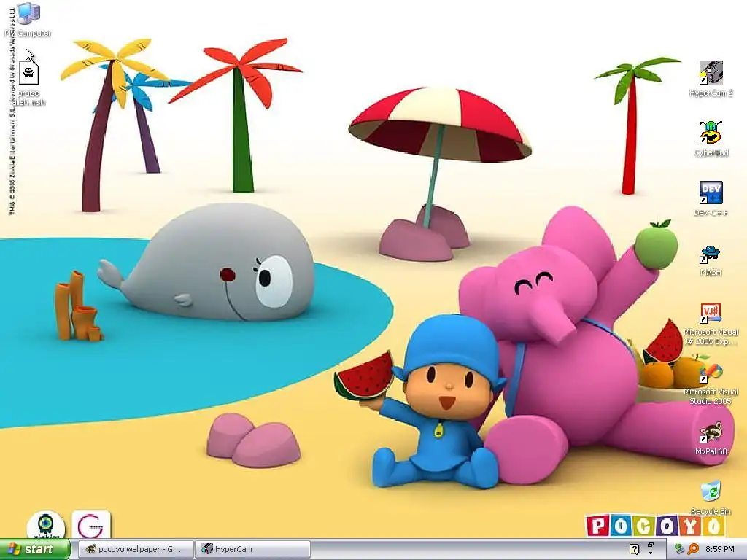Click the restore icon on the taskbar language bar
The width and height of the screenshot is (747, 560).
(651, 545)
